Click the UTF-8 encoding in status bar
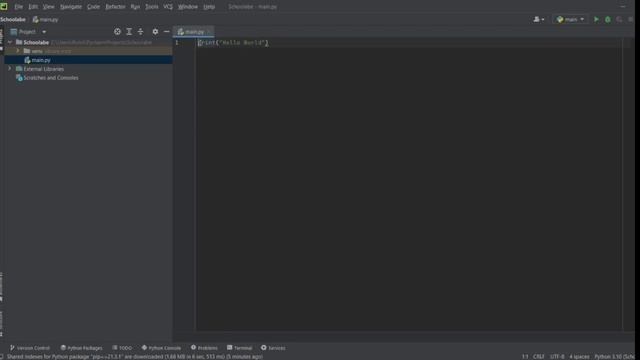The height and width of the screenshot is (360, 640). point(557,356)
